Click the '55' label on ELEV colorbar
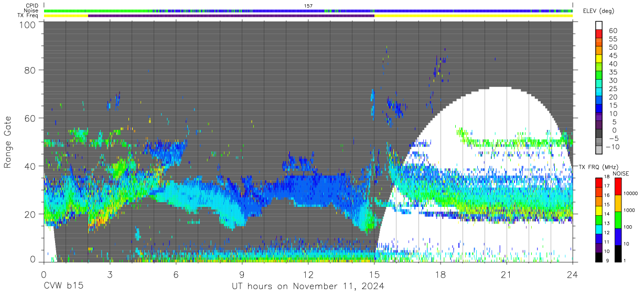The height and width of the screenshot is (297, 644). pyautogui.click(x=613, y=39)
